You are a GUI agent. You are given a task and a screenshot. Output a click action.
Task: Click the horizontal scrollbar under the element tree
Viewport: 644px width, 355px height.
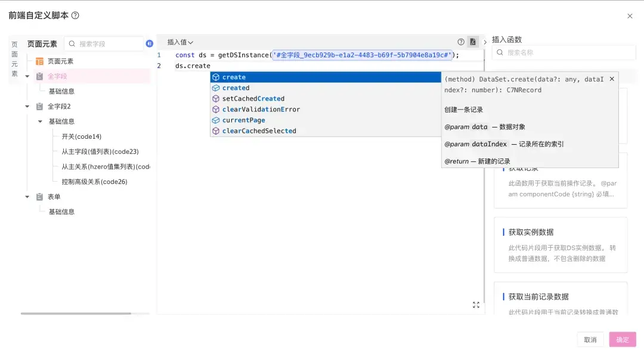click(76, 313)
